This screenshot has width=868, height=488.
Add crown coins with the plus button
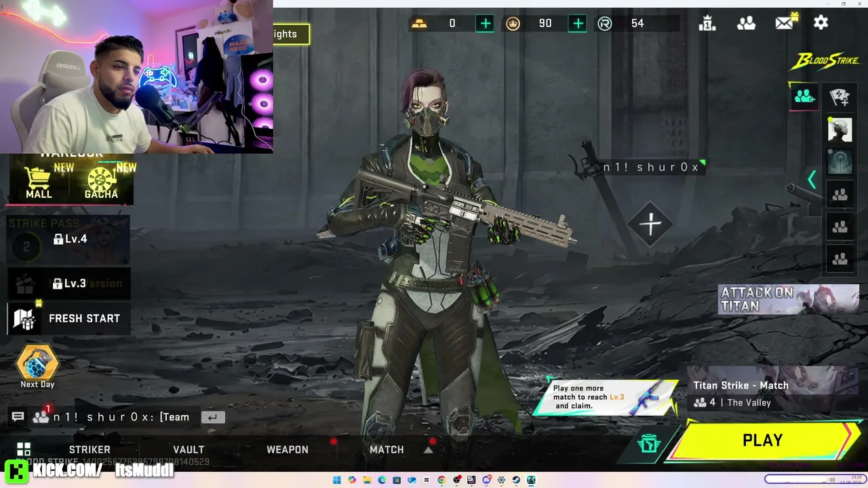(578, 23)
